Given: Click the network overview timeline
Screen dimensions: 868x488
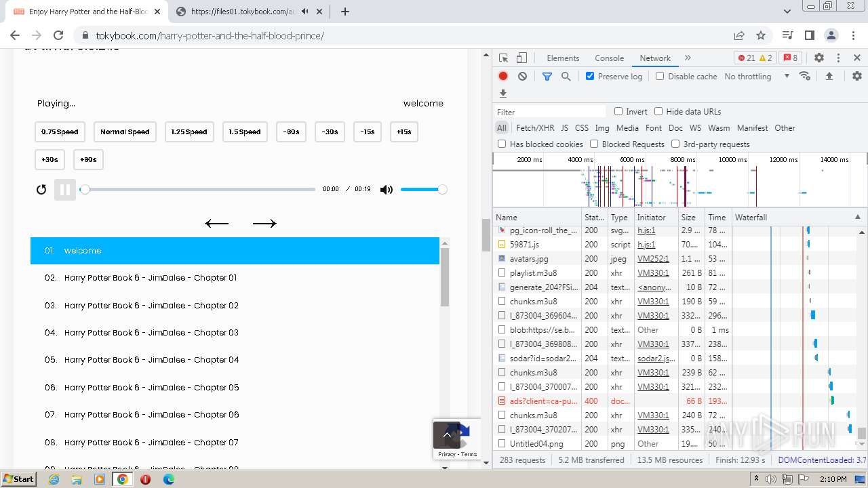Looking at the screenshot, I should (679, 180).
